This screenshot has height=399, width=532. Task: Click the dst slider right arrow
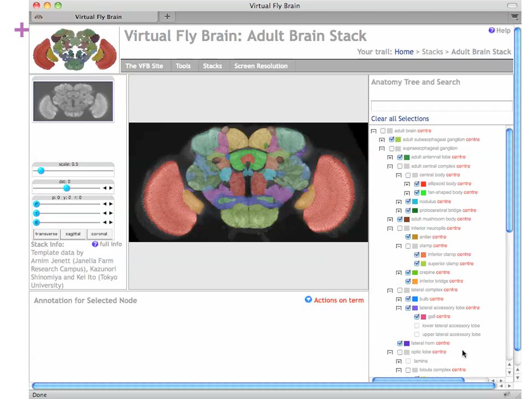pos(111,188)
